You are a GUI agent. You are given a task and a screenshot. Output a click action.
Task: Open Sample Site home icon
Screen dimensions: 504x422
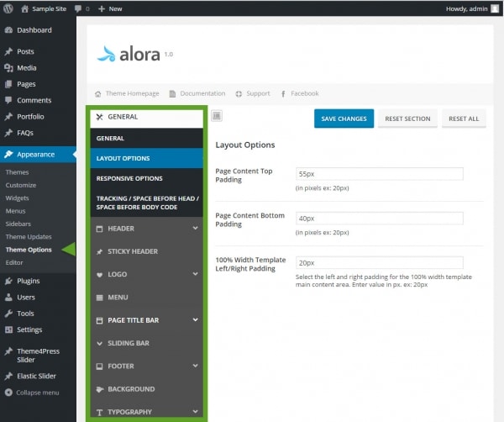point(24,8)
